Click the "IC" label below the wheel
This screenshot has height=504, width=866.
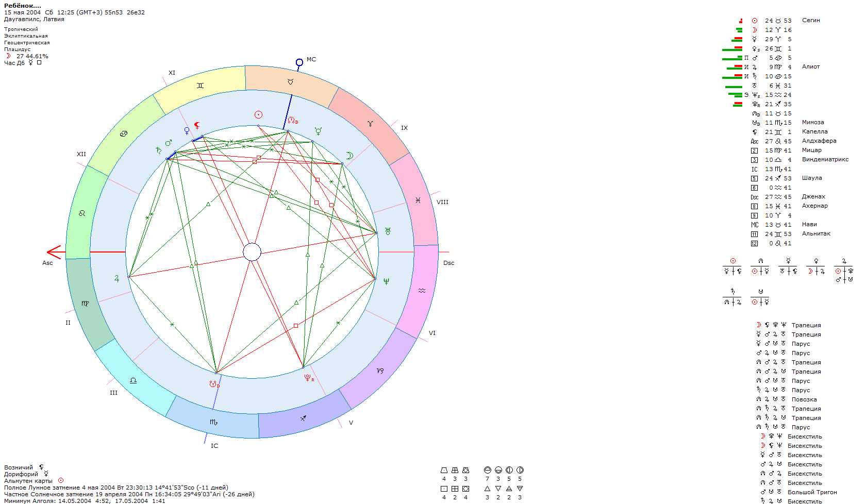214,446
